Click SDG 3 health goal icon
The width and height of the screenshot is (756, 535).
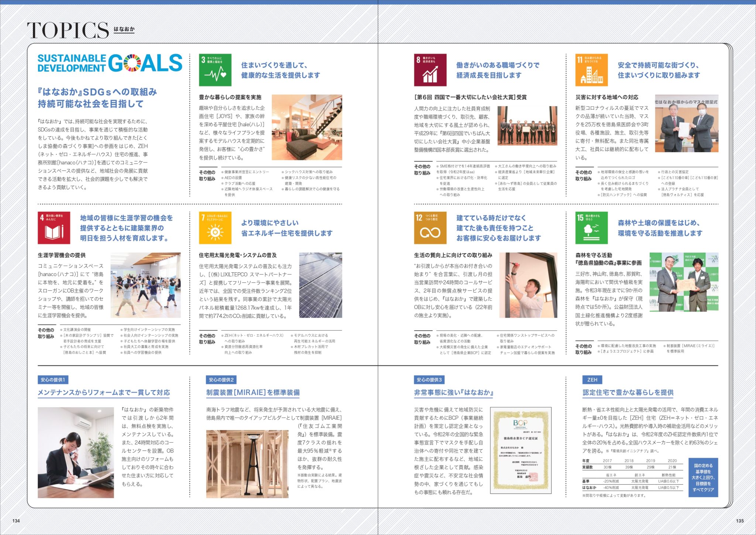click(x=215, y=70)
